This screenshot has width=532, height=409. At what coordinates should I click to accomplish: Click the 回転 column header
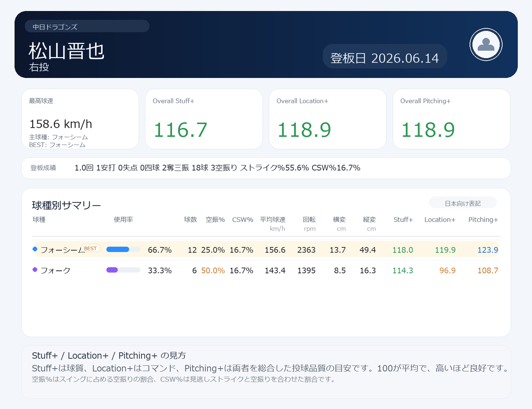tap(309, 219)
